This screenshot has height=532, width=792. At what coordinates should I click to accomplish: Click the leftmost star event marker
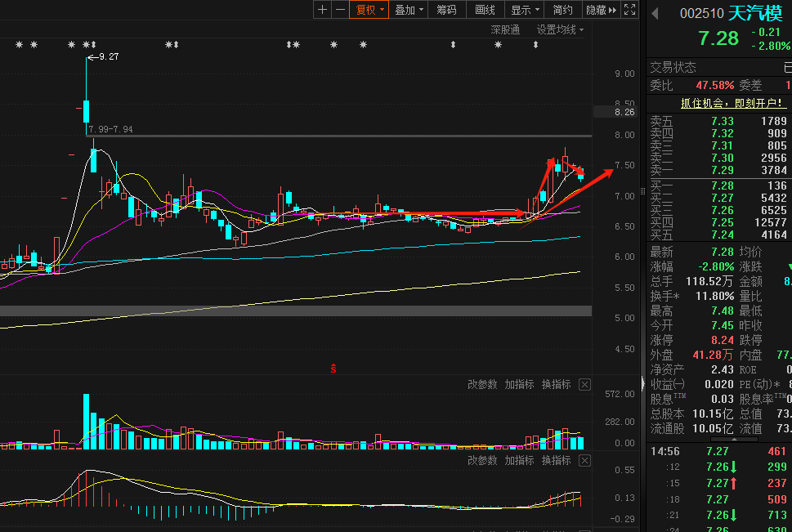[19, 44]
